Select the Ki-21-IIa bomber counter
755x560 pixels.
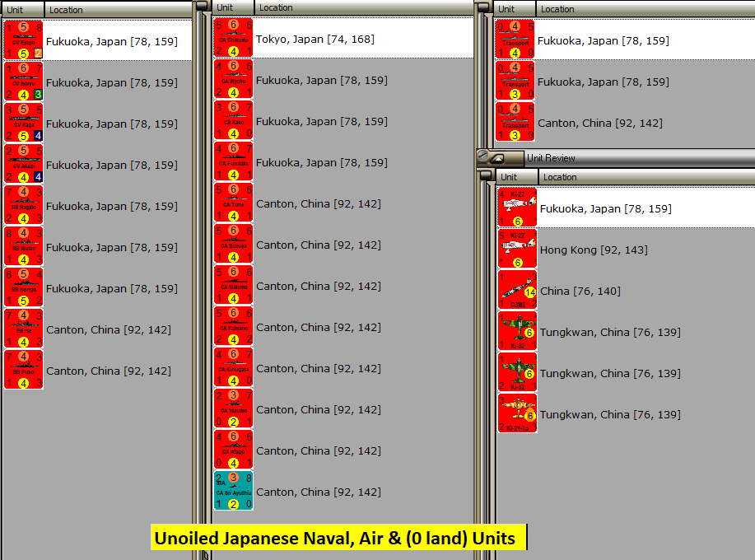[518, 413]
